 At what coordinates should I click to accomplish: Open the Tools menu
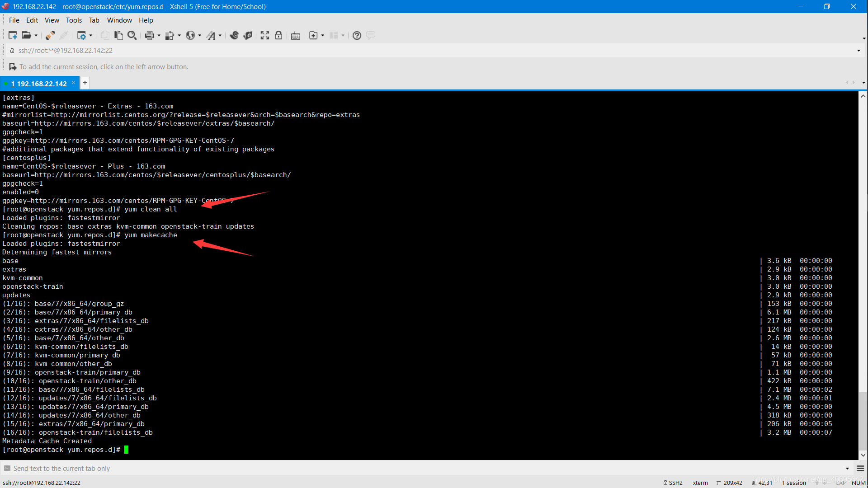click(x=74, y=20)
